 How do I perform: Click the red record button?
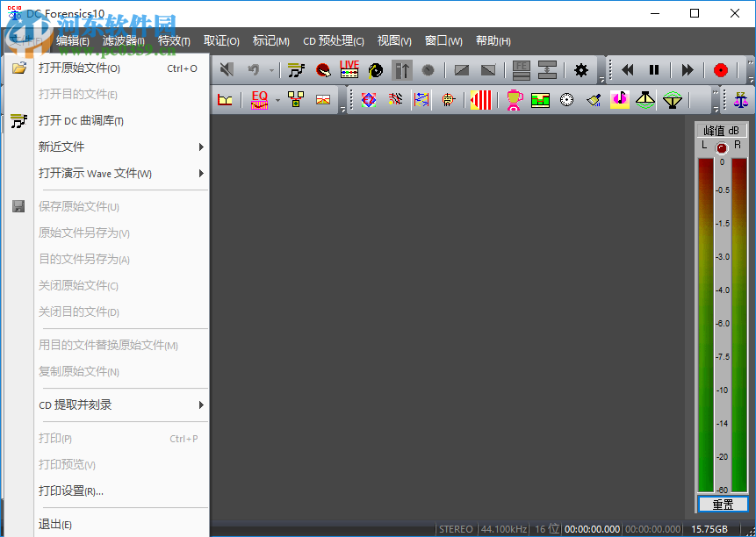click(x=721, y=70)
